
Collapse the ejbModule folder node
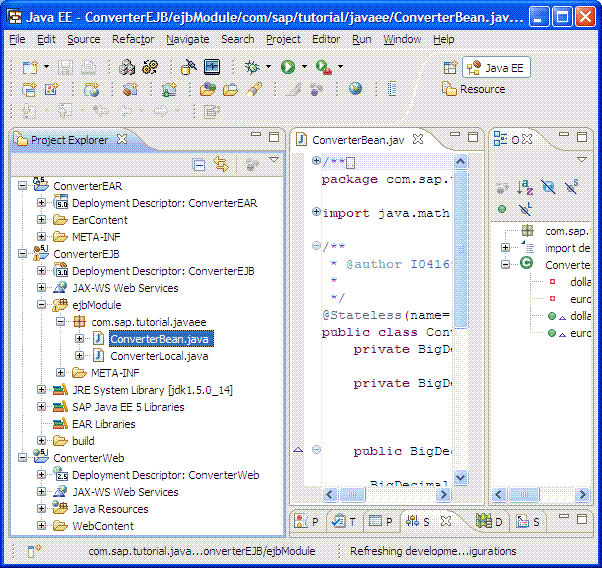[x=41, y=305]
